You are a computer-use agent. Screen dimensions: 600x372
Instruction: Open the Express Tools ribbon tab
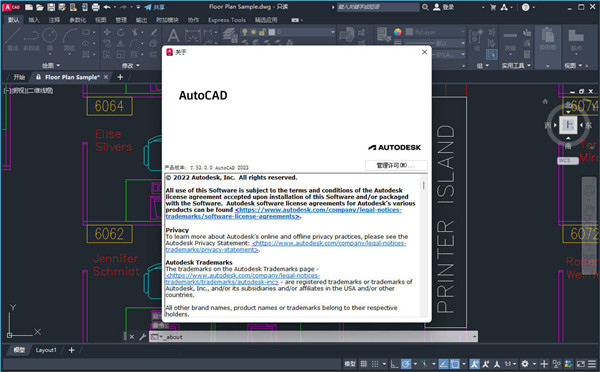pyautogui.click(x=227, y=20)
